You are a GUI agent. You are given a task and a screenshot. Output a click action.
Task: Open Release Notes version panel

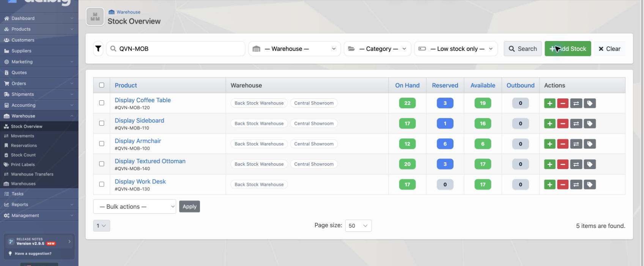(x=39, y=241)
